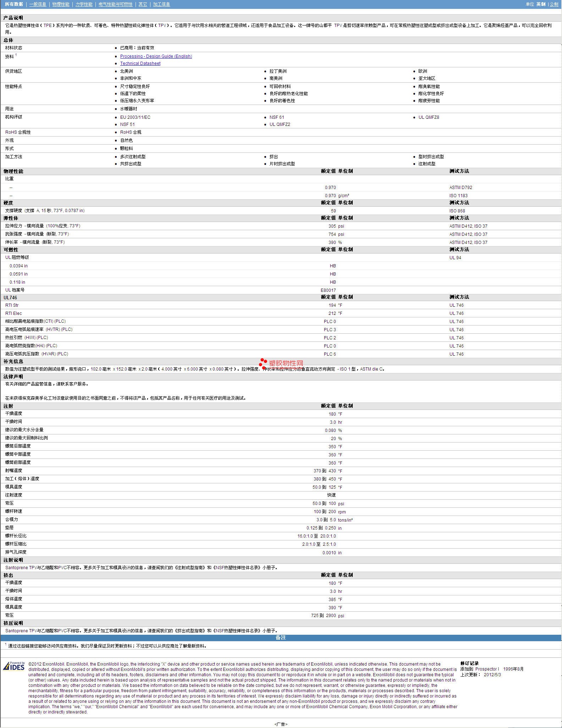Screen dimensions: 562x728
Task: Open the 物理性能 tab in the top bar
Action: coord(61,4)
